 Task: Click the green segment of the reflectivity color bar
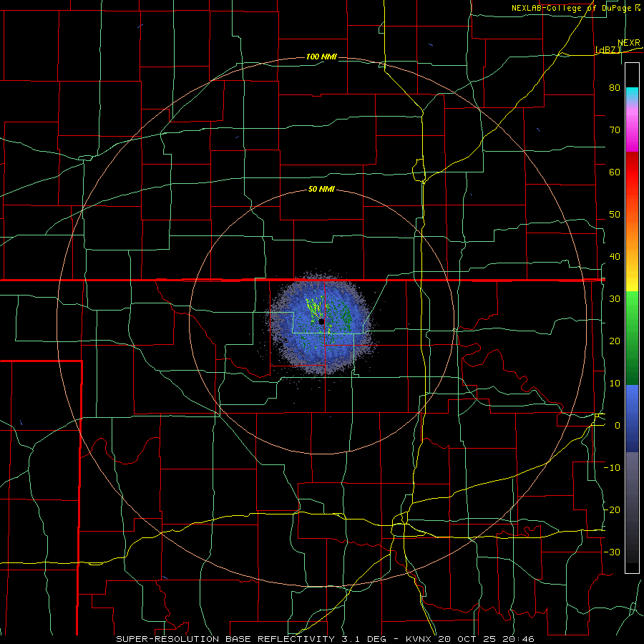pyautogui.click(x=632, y=338)
